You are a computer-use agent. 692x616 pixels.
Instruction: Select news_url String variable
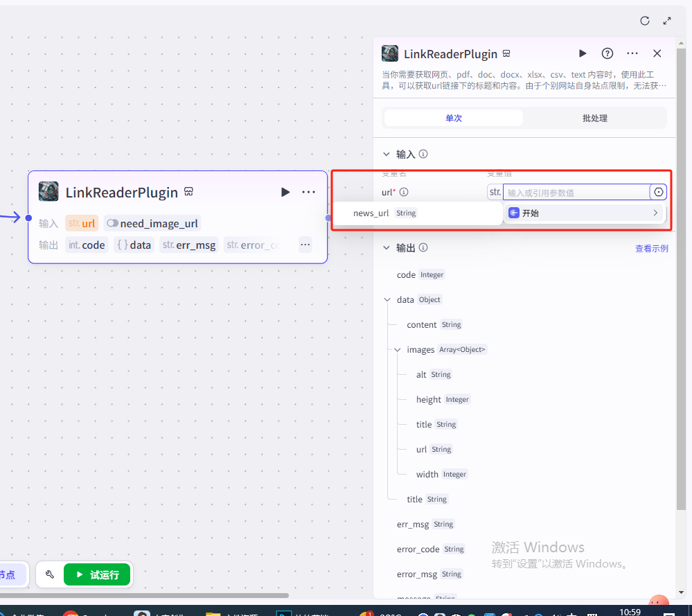click(x=384, y=213)
